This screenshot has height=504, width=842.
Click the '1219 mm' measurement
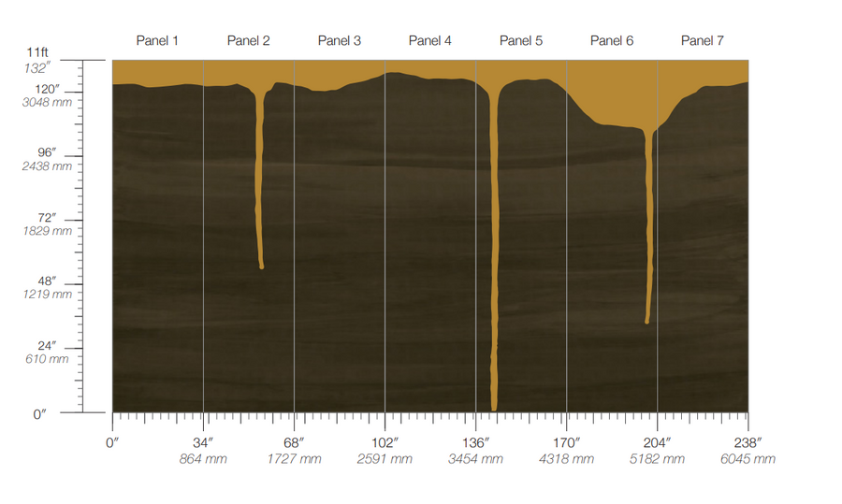point(47,295)
